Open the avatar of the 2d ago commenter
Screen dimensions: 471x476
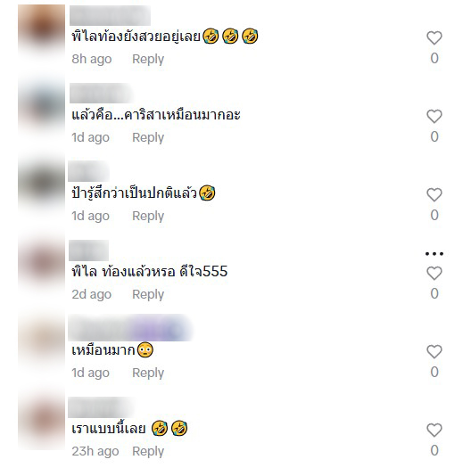(41, 264)
